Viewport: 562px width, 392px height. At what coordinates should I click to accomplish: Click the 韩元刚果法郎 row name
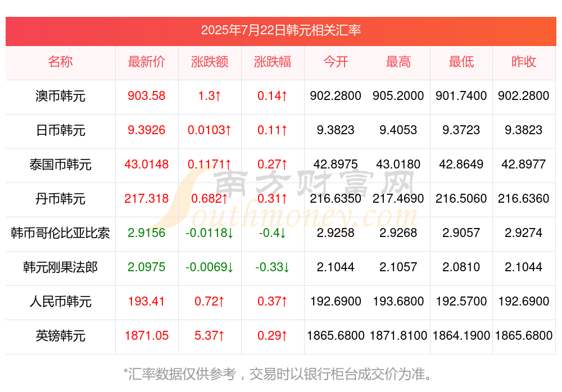coord(60,267)
